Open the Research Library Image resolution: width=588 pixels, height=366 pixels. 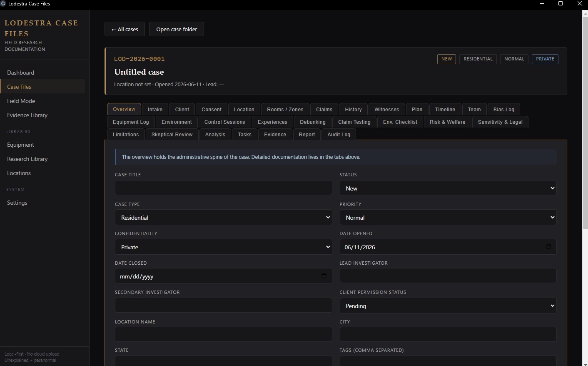pyautogui.click(x=42, y=159)
